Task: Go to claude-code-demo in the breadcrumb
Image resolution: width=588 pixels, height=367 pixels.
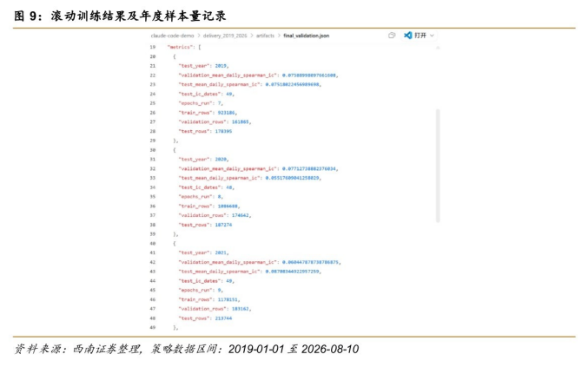Action: (172, 36)
